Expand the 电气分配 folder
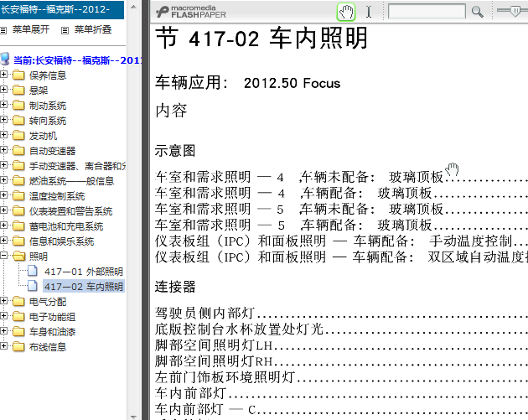Screen dimensions: 528x420 pos(3,300)
